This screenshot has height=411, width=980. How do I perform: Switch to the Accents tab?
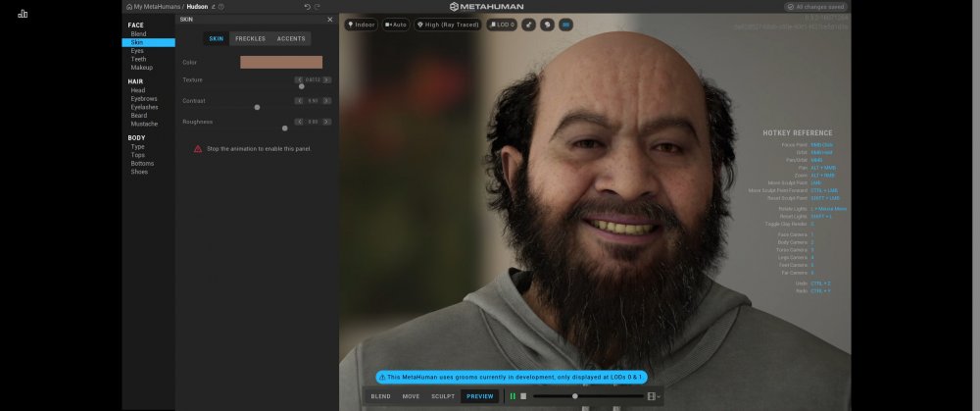click(291, 38)
